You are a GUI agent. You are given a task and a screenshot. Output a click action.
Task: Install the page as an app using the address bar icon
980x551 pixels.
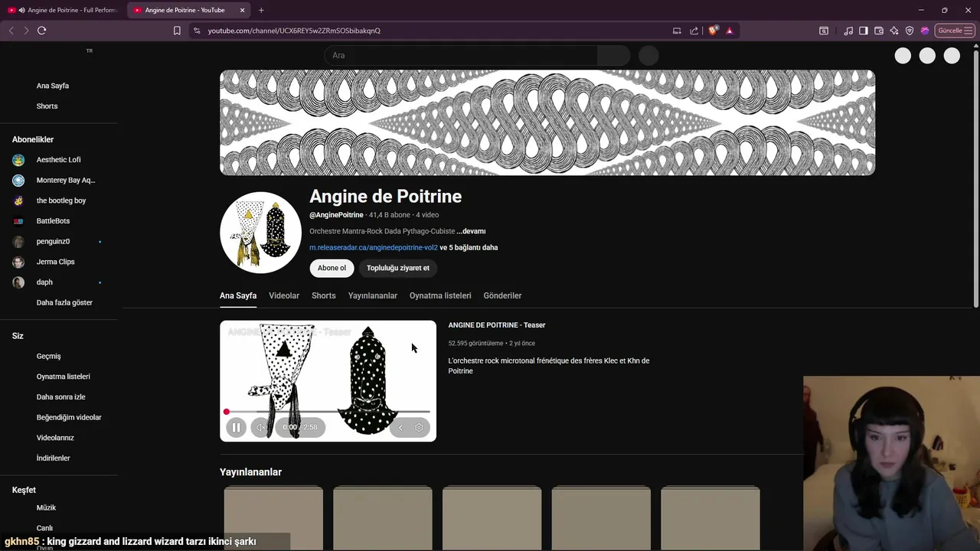pyautogui.click(x=677, y=31)
